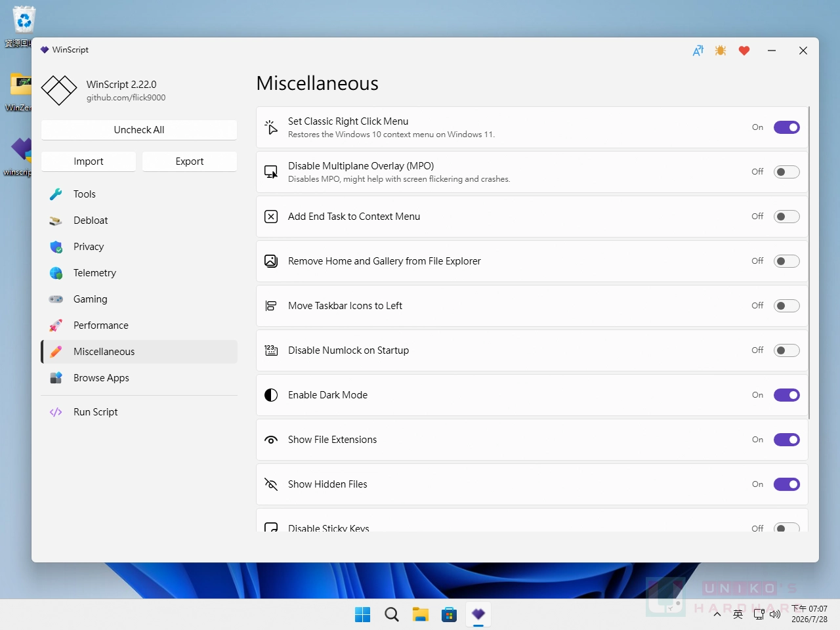Image resolution: width=840 pixels, height=630 pixels.
Task: Click the X-box icon beside Add End Task
Action: pyautogui.click(x=271, y=217)
